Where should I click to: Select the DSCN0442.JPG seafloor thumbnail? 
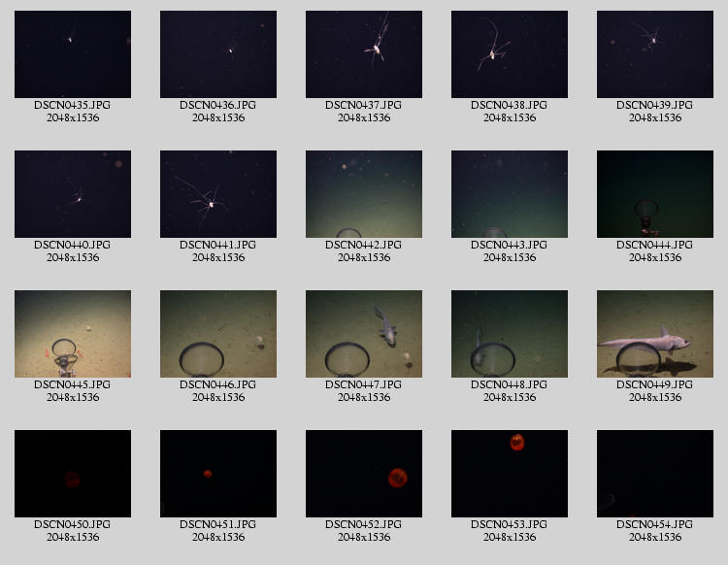tap(364, 194)
